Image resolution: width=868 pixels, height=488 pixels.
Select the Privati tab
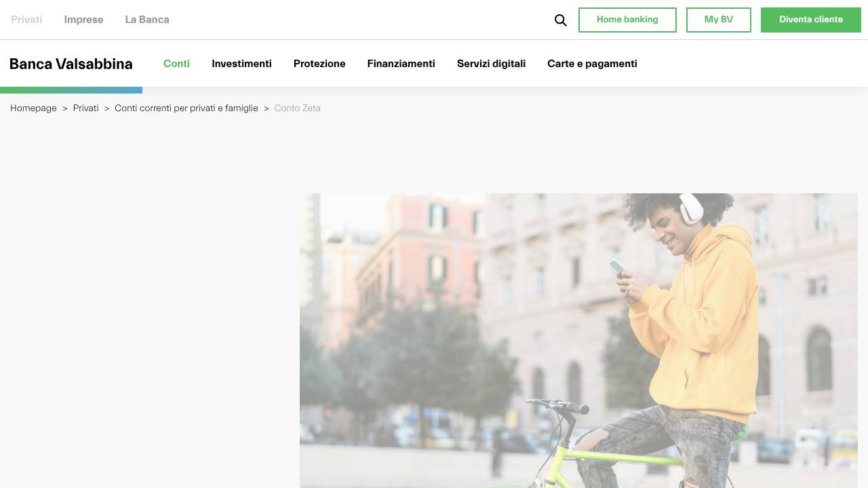point(26,20)
